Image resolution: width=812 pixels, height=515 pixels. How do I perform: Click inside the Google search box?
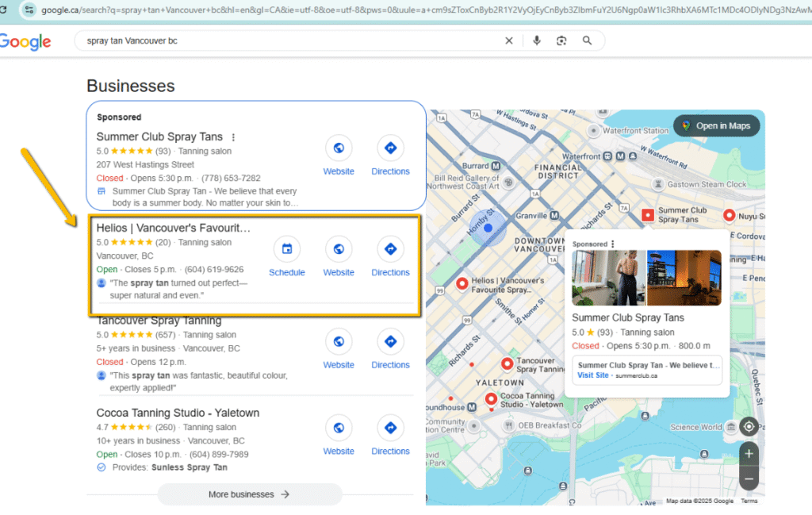click(285, 40)
